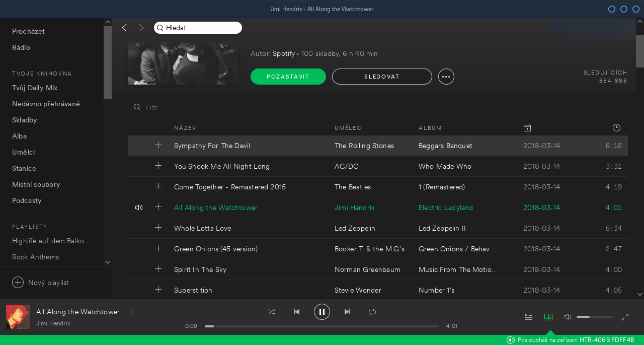Open Rádio in sidebar
The image size is (644, 345).
pyautogui.click(x=21, y=47)
